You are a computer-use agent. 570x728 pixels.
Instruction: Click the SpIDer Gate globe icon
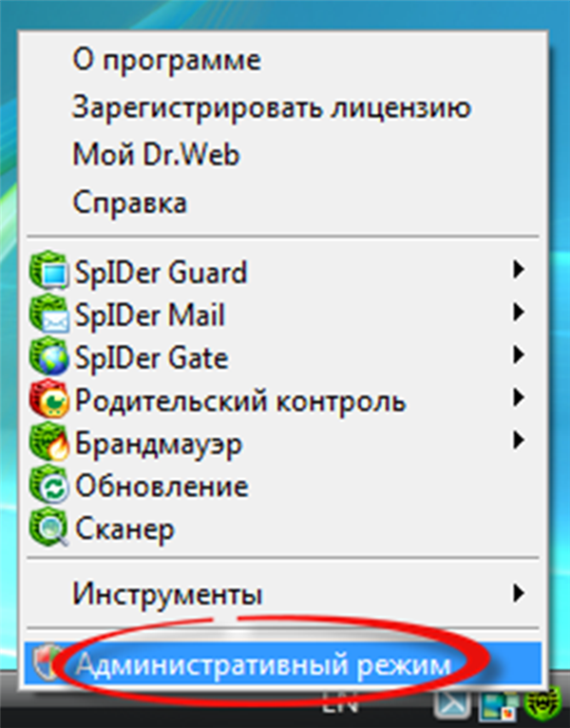coord(48,356)
